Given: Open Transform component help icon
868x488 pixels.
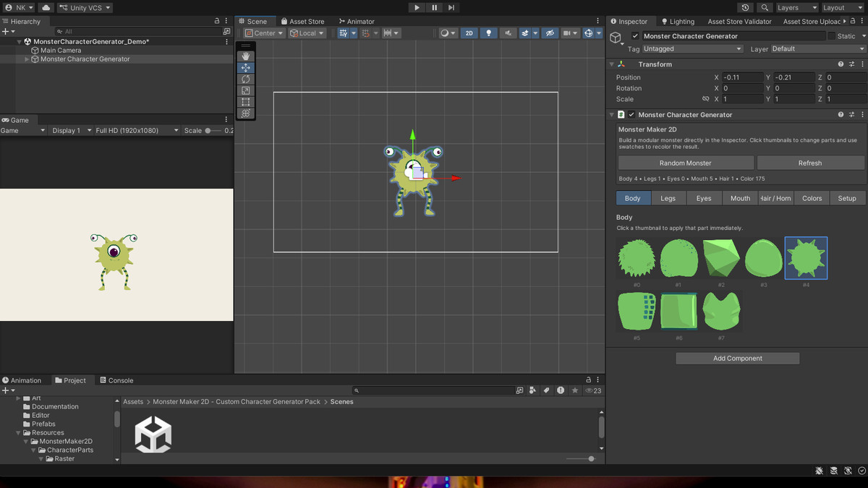Looking at the screenshot, I should pos(841,64).
